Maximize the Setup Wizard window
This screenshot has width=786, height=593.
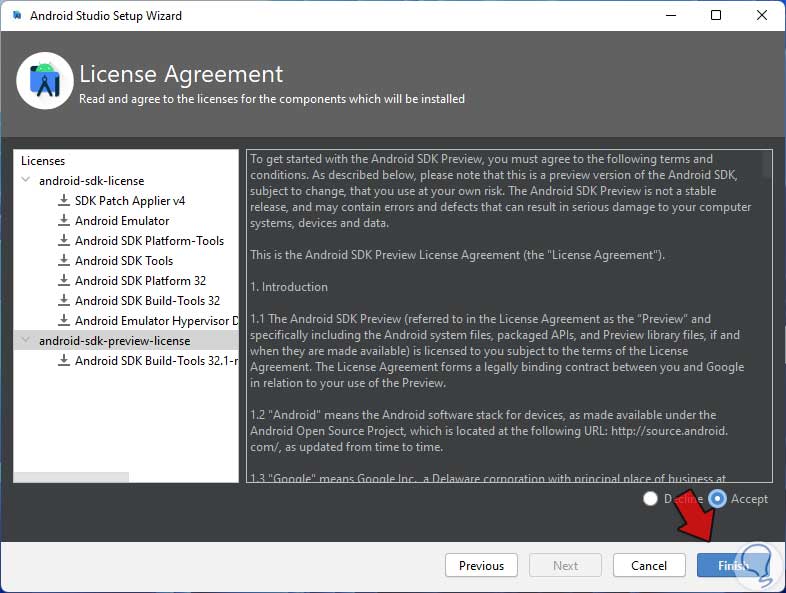click(x=716, y=16)
